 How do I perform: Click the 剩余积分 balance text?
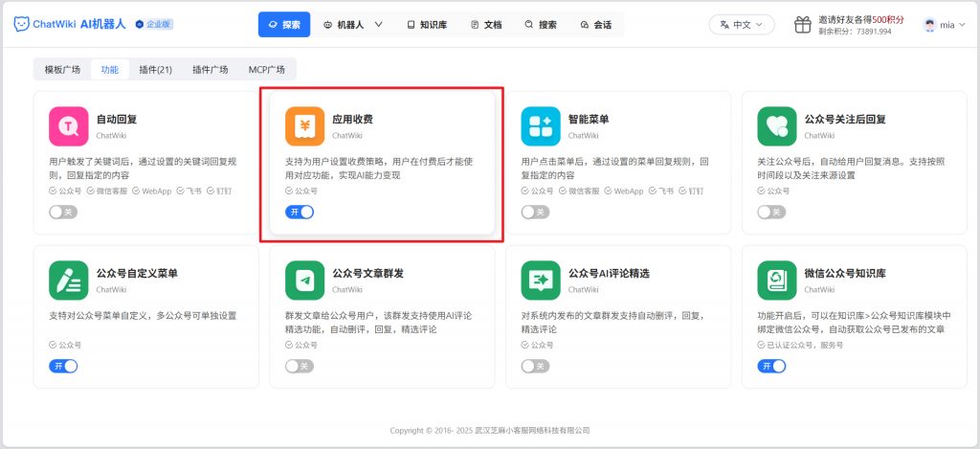pyautogui.click(x=855, y=32)
